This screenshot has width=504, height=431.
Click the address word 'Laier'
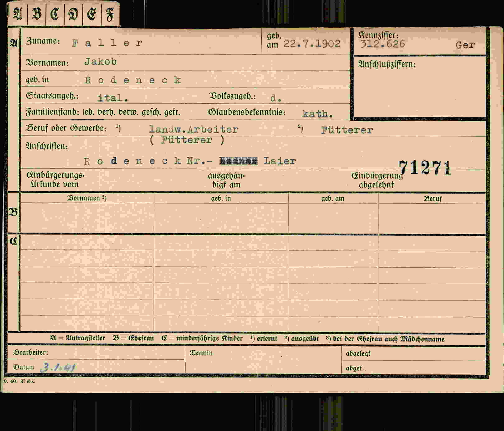[280, 161]
